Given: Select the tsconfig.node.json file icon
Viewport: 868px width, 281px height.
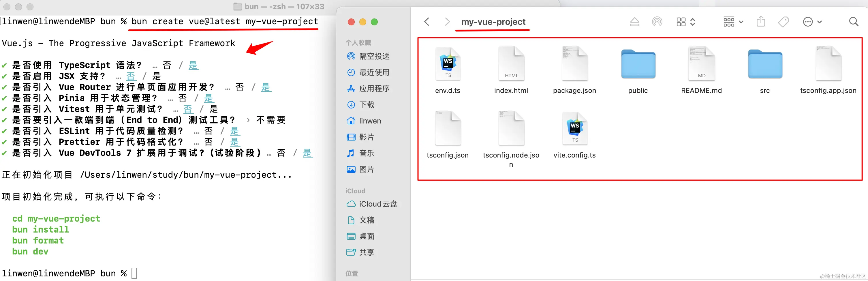Looking at the screenshot, I should coord(511,128).
